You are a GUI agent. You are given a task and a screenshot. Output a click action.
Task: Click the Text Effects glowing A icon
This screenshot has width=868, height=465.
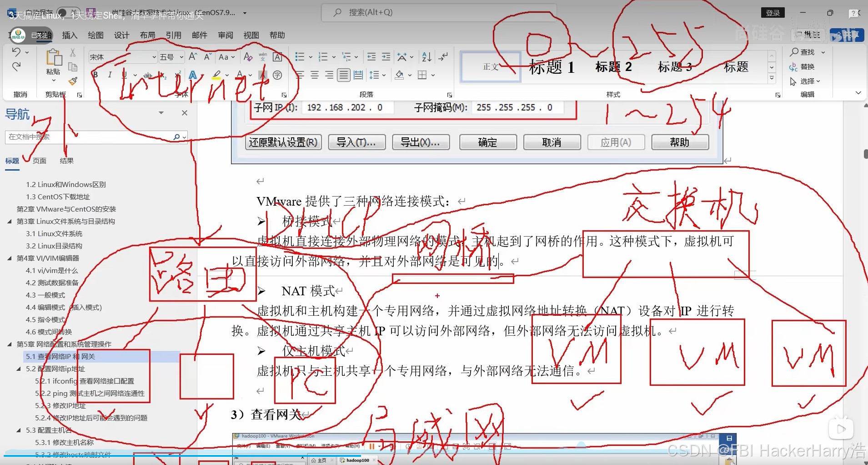(193, 75)
